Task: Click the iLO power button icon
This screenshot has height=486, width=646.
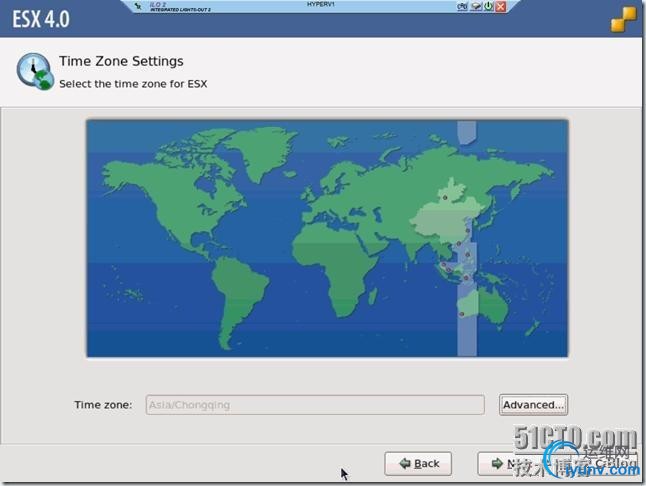Action: 489,6
